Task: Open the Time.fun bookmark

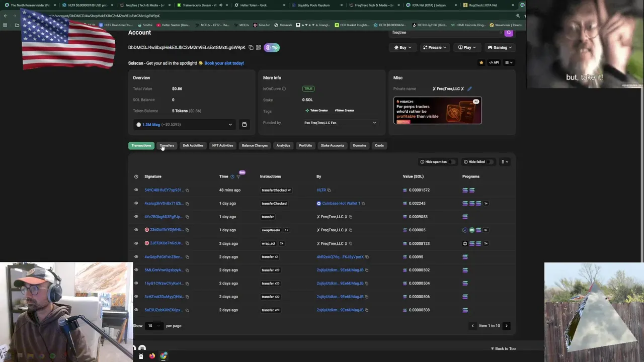Action: [262, 25]
